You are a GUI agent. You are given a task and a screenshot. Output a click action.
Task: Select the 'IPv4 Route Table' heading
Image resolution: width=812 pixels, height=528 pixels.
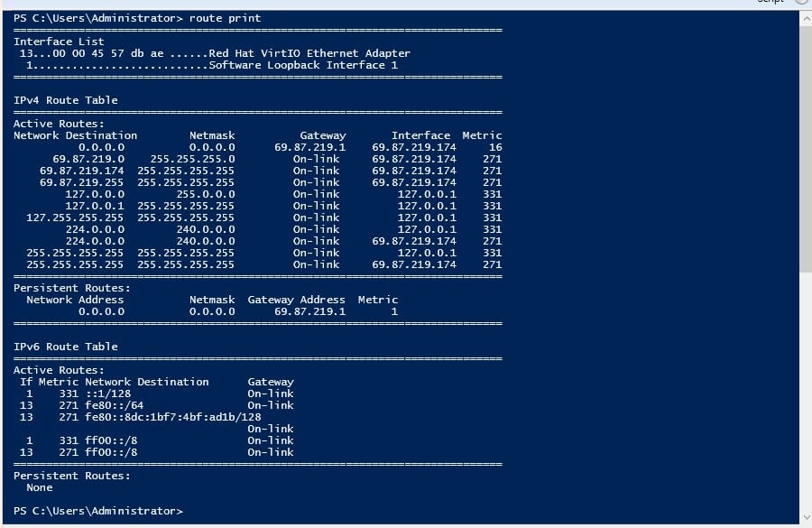(65, 100)
